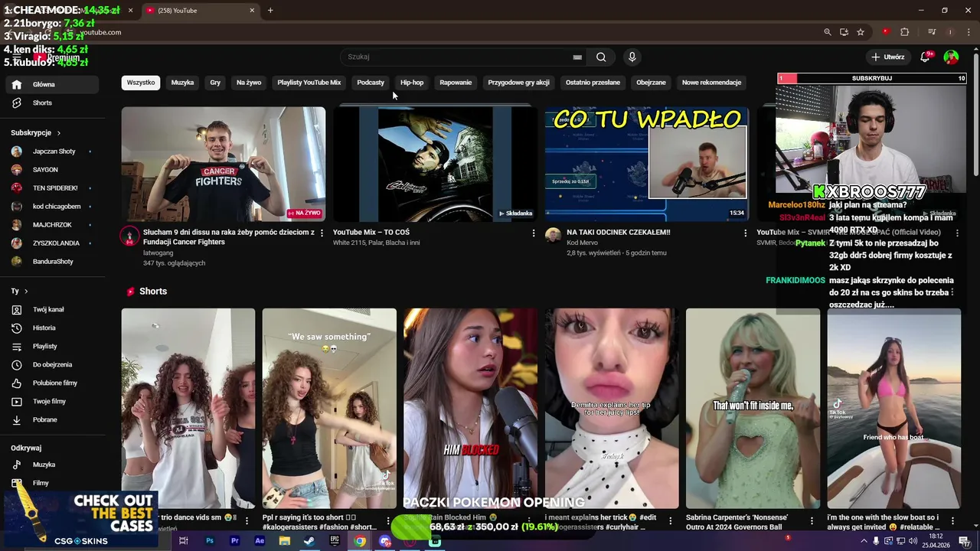Select the Podcasty filter chip
The height and width of the screenshot is (551, 980).
(371, 83)
